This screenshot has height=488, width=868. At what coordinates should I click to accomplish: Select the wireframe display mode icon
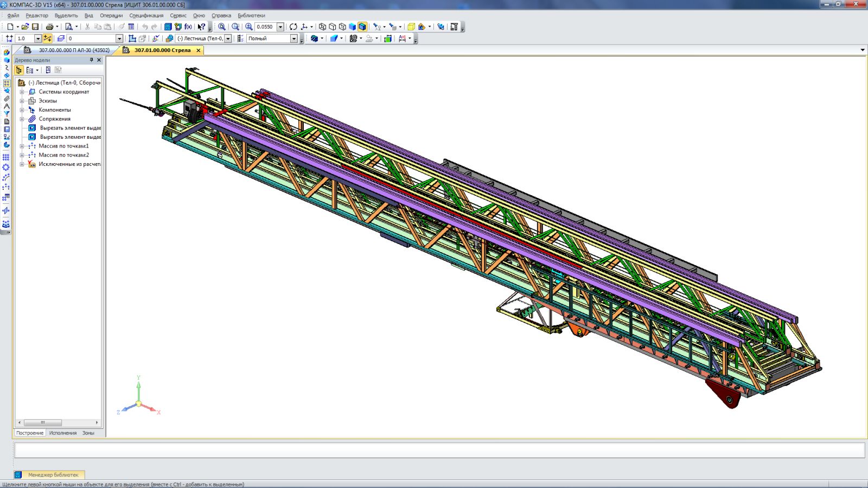tap(322, 27)
